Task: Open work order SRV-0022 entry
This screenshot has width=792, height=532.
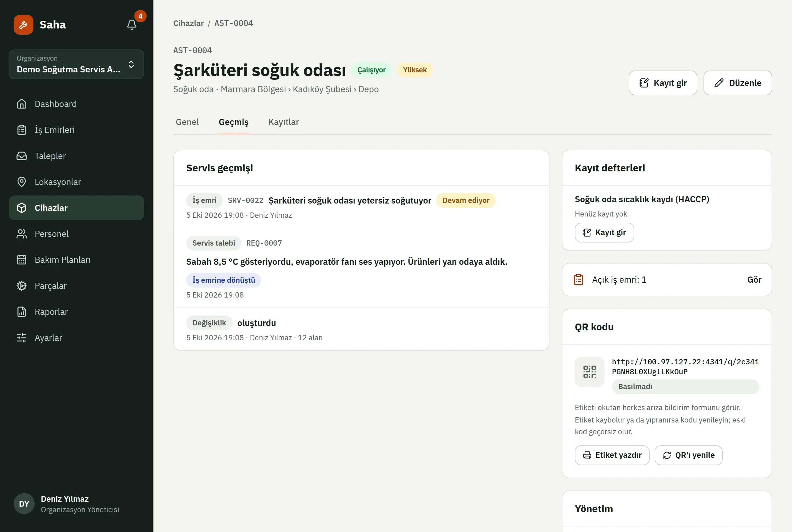Action: 361,207
